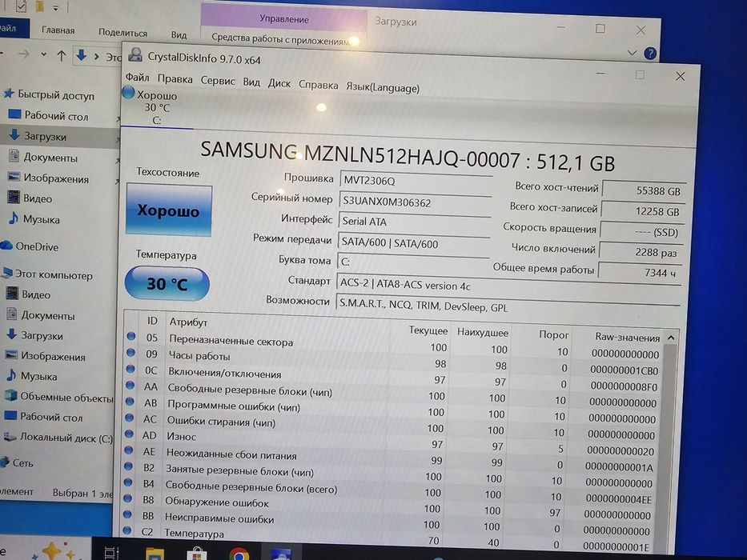Screen dimensions: 747x560
Task: Click the power on count 2288 раз
Action: [641, 252]
